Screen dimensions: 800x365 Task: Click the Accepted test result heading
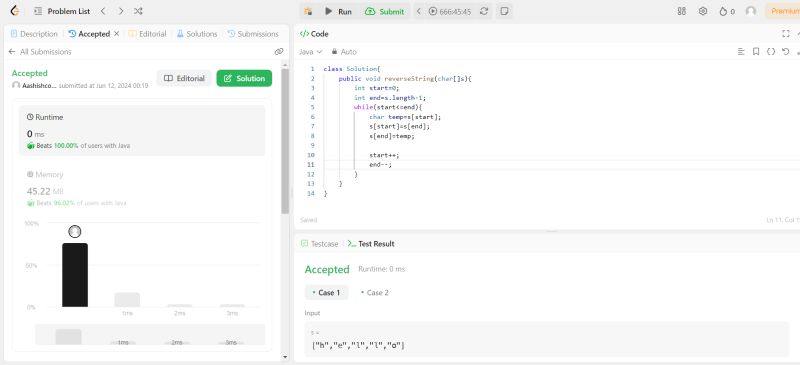point(327,270)
